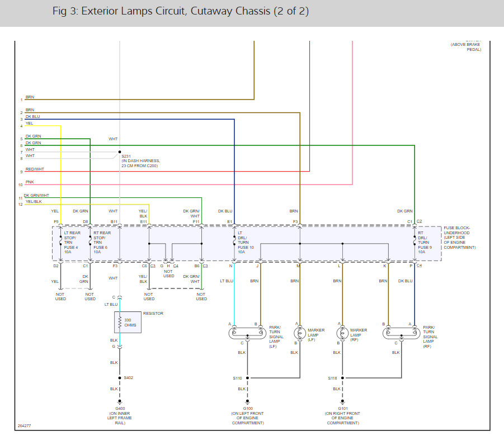This screenshot has width=504, height=440.
Task: Click the S110 label
Action: [x=237, y=379]
